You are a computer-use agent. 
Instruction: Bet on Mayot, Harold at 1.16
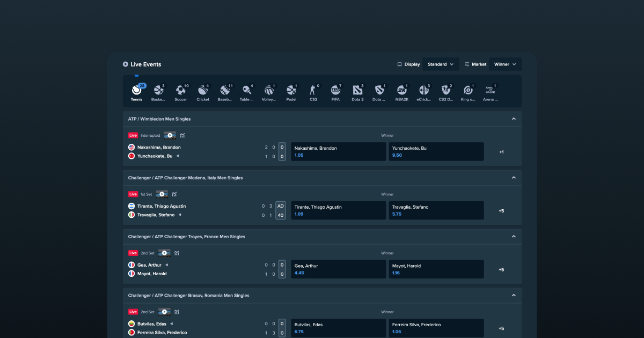[436, 269]
